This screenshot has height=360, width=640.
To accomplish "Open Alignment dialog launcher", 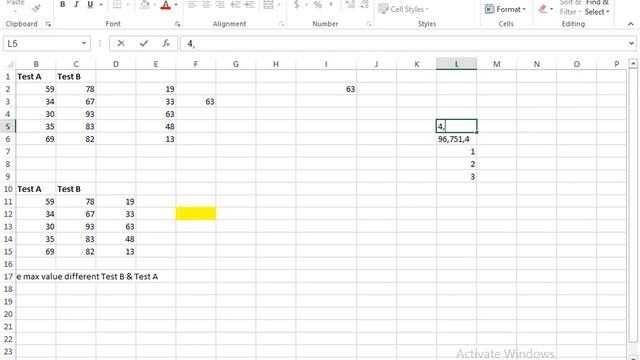I will coord(281,24).
